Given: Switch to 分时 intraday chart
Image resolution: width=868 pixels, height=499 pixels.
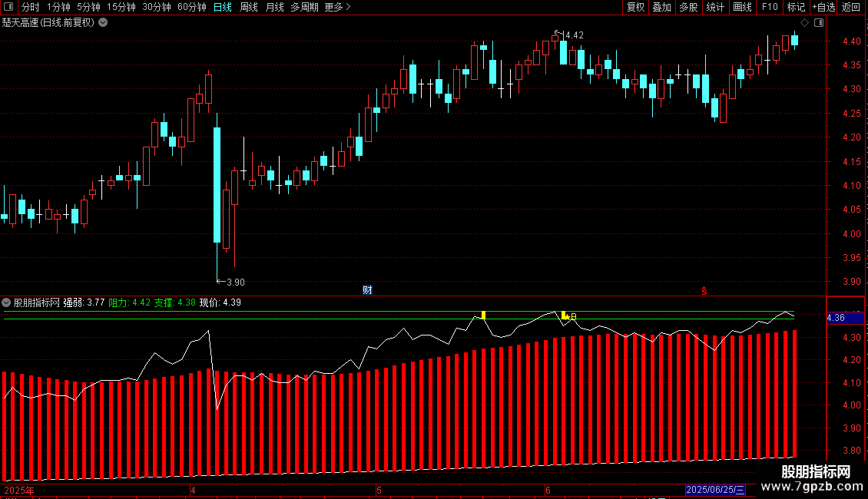Looking at the screenshot, I should click(x=31, y=7).
